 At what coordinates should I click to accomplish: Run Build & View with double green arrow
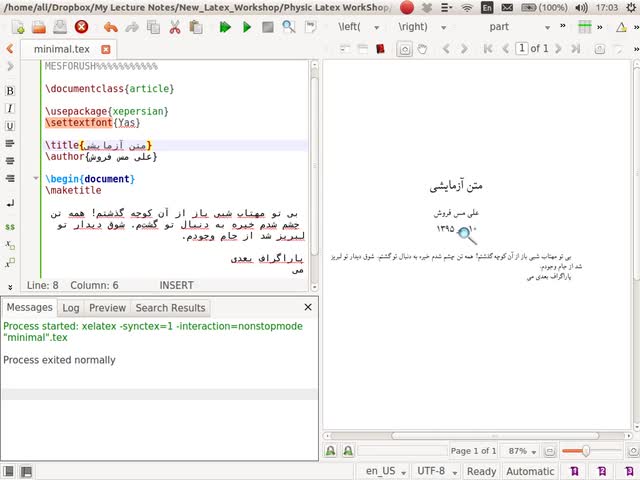coord(225,27)
